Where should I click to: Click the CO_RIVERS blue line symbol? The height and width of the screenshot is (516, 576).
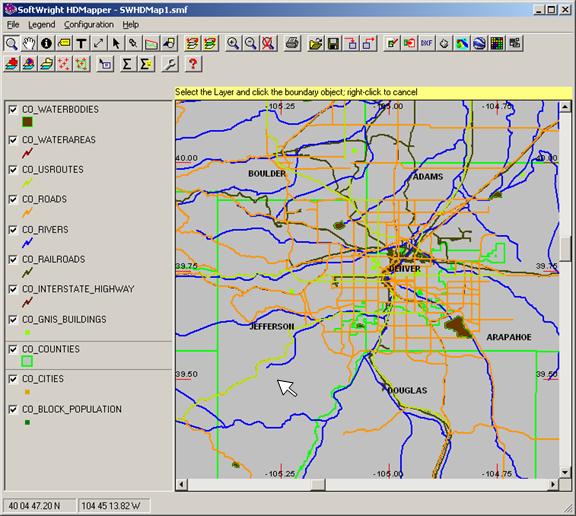coord(27,242)
